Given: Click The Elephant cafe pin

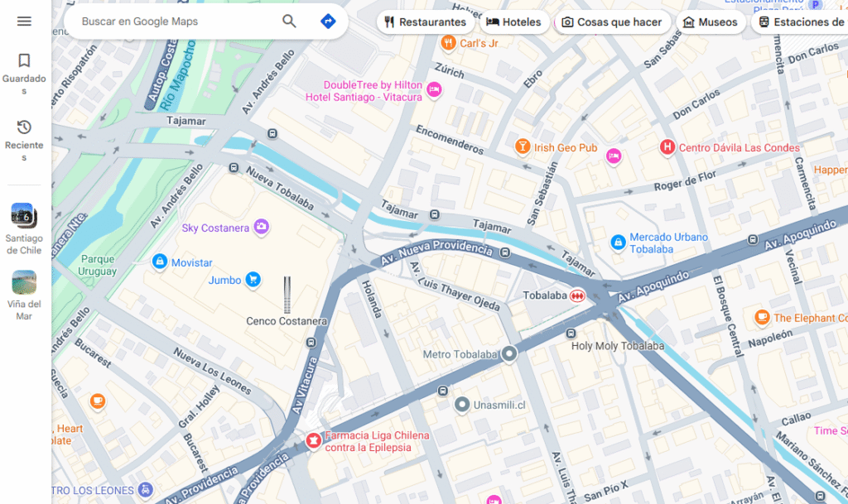Looking at the screenshot, I should click(762, 317).
